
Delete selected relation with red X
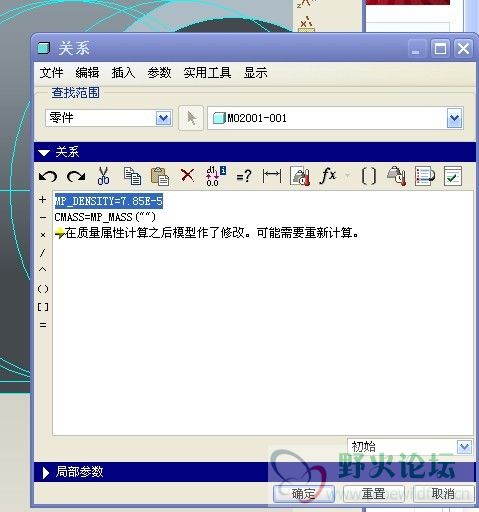click(x=187, y=175)
